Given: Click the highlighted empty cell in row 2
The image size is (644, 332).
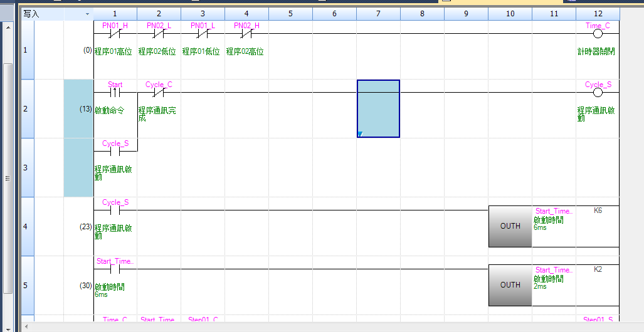Looking at the screenshot, I should coord(378,109).
